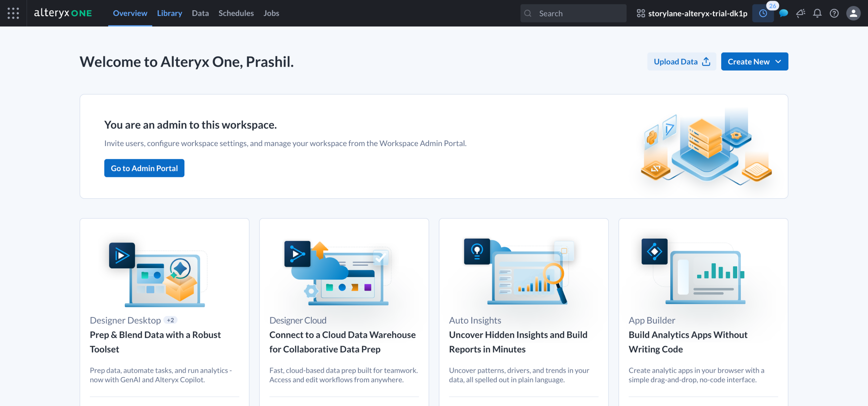
Task: Open the chat bubble icon
Action: coord(784,13)
